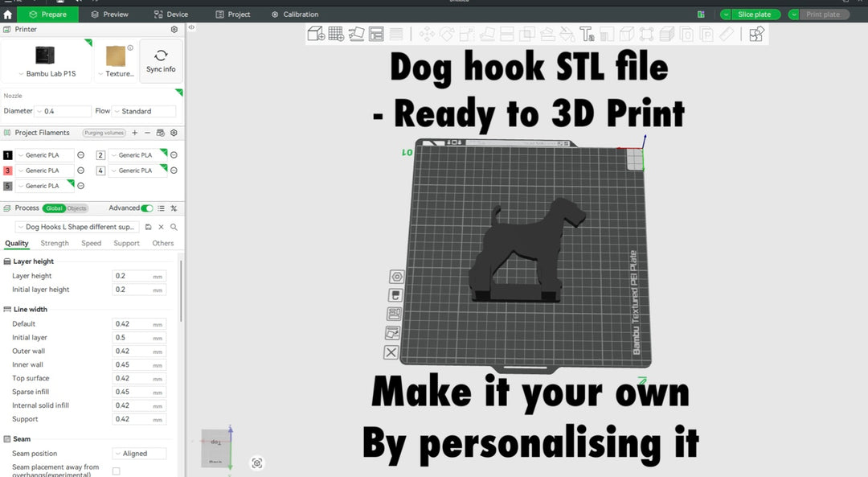Remove filament with the minus icon
Screen dimensions: 868x477
click(x=147, y=133)
